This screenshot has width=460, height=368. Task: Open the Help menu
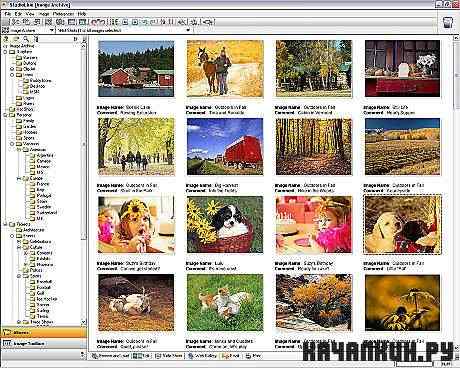coord(82,14)
